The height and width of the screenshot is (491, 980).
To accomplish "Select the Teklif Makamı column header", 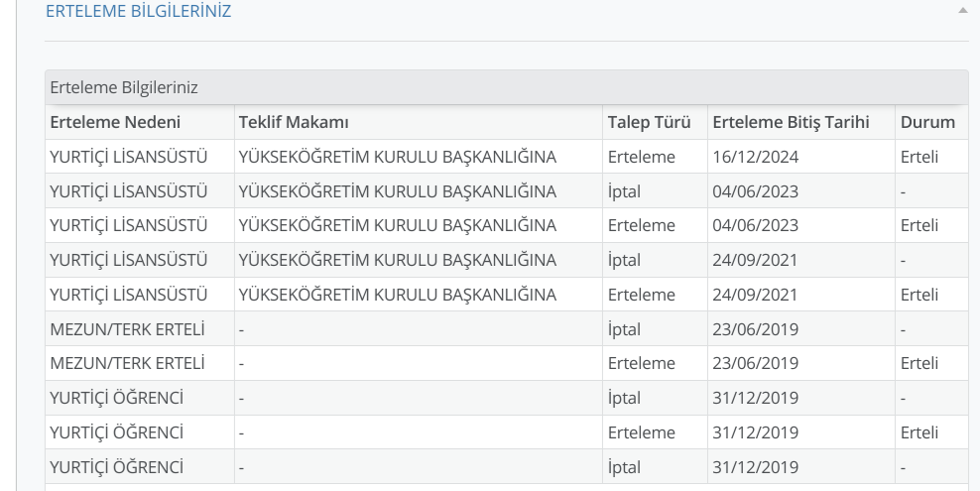I will (294, 122).
